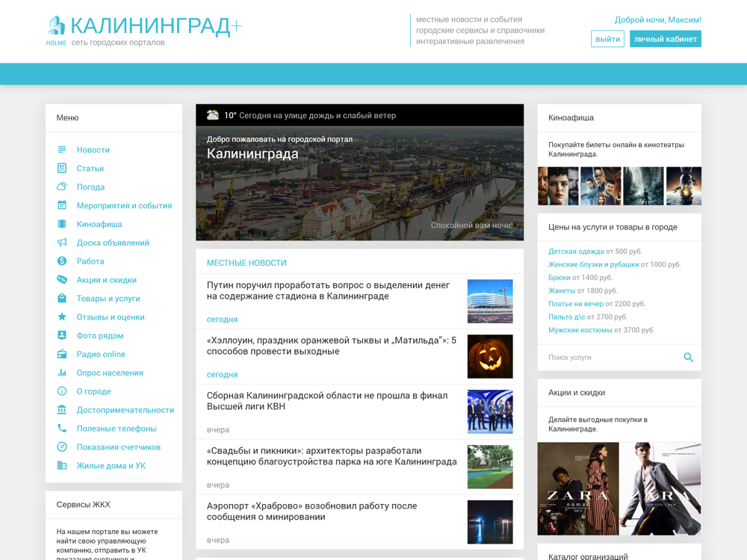Image resolution: width=747 pixels, height=560 pixels.
Task: Click the Опрос населения bar chart icon
Action: pyautogui.click(x=62, y=373)
